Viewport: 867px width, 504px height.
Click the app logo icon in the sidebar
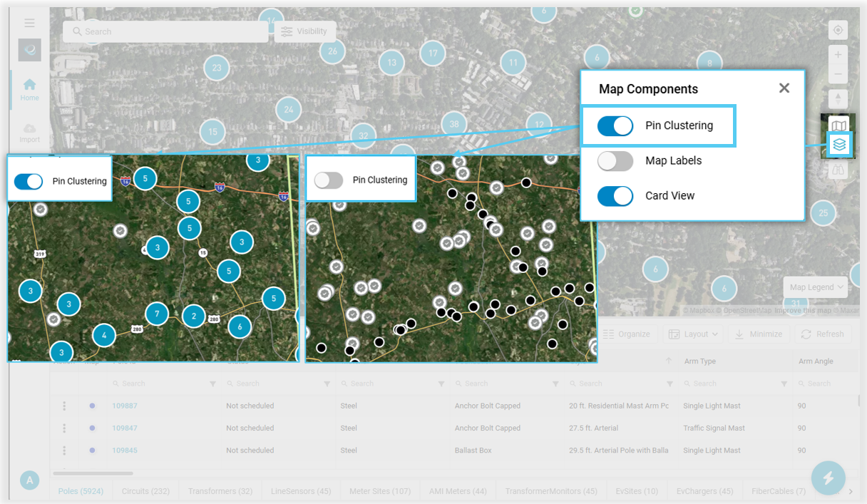(29, 50)
